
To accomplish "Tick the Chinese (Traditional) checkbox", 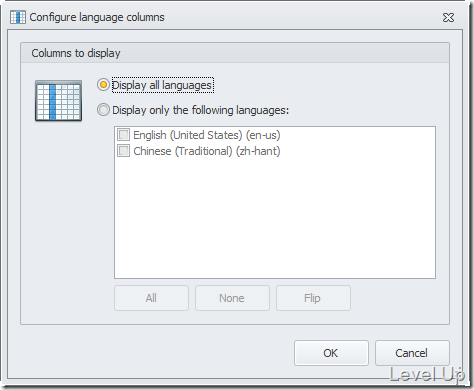I will pyautogui.click(x=123, y=151).
